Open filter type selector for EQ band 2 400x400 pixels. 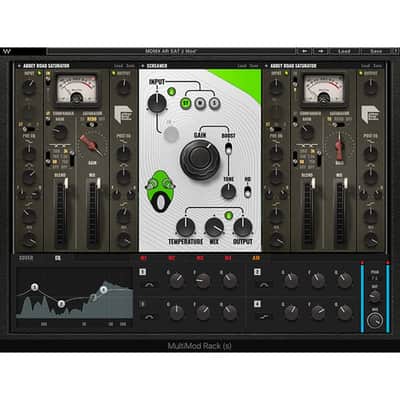(x=263, y=285)
